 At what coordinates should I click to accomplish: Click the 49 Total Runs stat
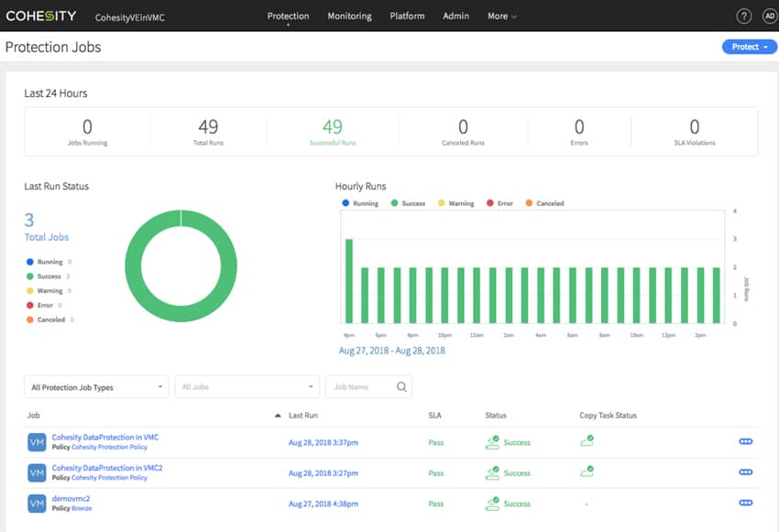click(208, 132)
